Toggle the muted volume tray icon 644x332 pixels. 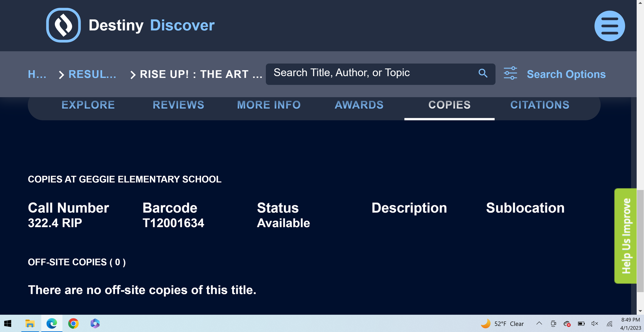pyautogui.click(x=595, y=323)
